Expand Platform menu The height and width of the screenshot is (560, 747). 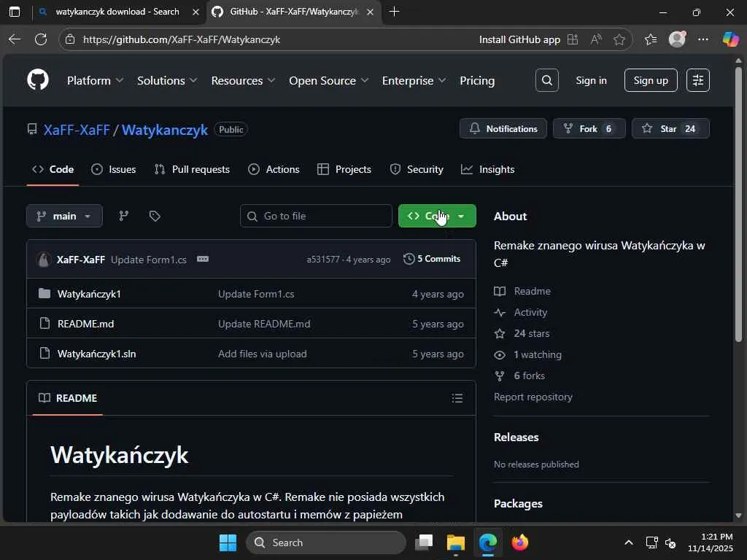[x=96, y=80]
